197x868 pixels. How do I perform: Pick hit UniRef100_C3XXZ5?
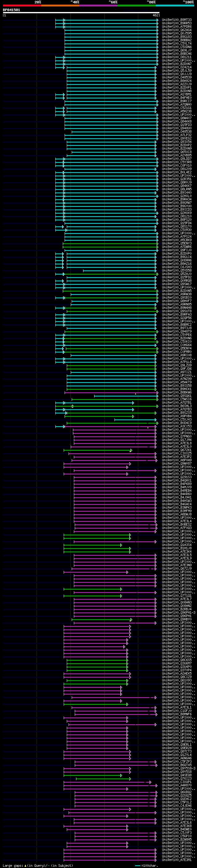click(x=177, y=453)
